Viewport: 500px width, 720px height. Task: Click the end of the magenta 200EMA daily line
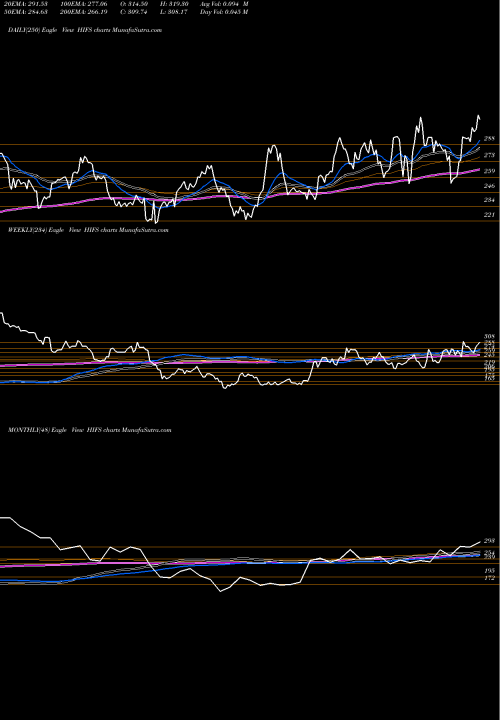[480, 169]
